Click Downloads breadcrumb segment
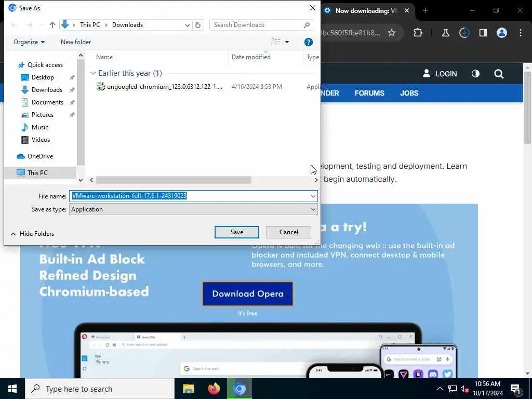This screenshot has width=532, height=399. coord(127,25)
